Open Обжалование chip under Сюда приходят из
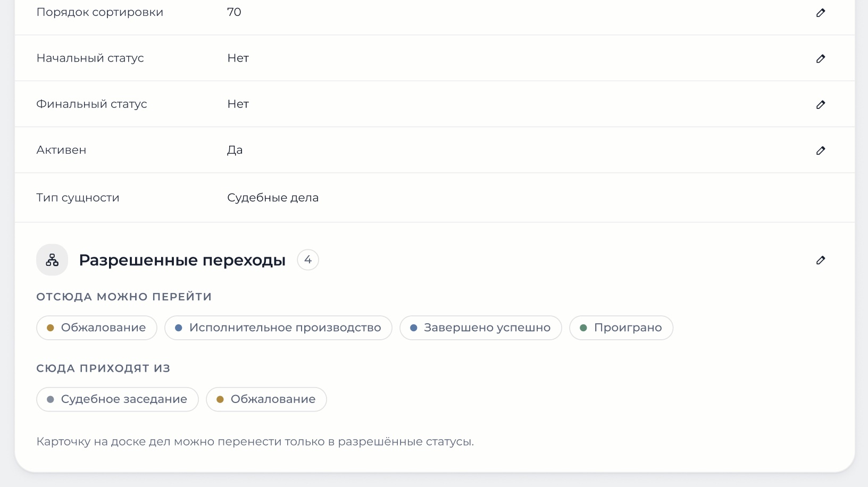868x487 pixels. (266, 399)
